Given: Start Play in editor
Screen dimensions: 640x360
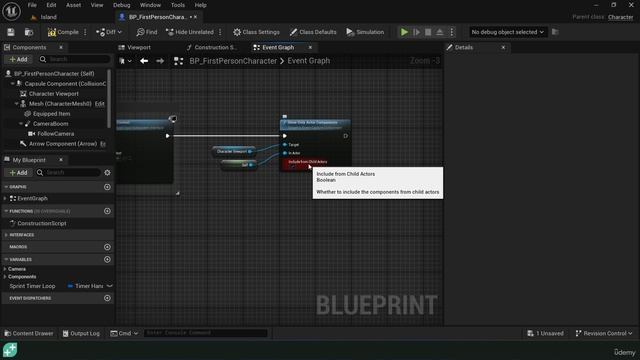Looking at the screenshot, I should [x=404, y=32].
